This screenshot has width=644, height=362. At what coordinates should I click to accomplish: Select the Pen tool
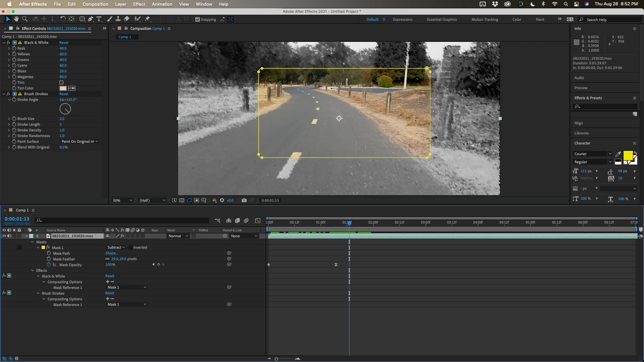(90, 19)
